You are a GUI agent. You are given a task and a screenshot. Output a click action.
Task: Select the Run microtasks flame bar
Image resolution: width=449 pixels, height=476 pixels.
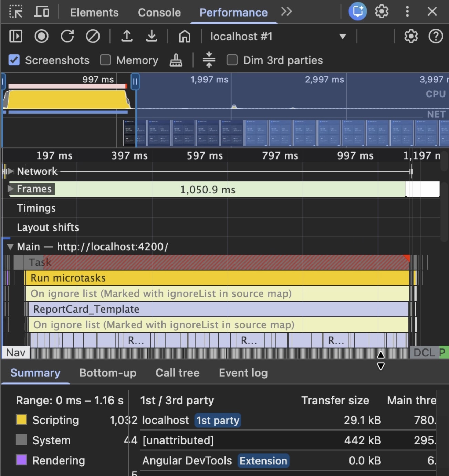217,278
